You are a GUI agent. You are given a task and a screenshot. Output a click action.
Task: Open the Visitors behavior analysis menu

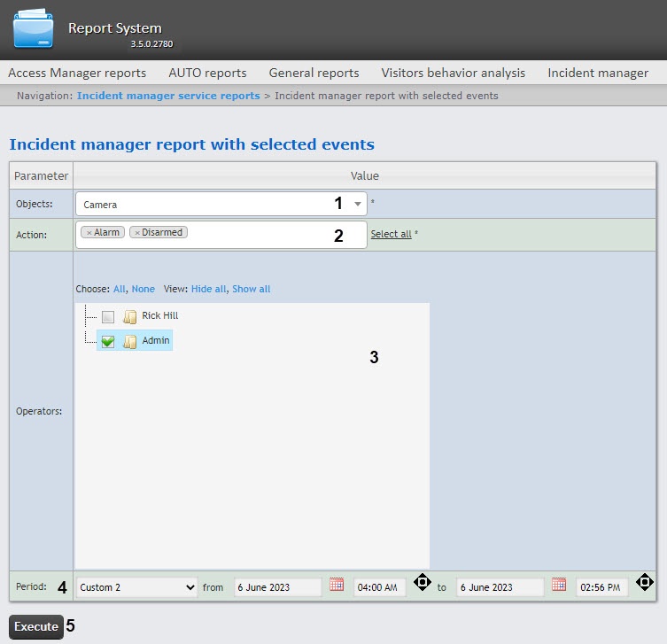[453, 74]
